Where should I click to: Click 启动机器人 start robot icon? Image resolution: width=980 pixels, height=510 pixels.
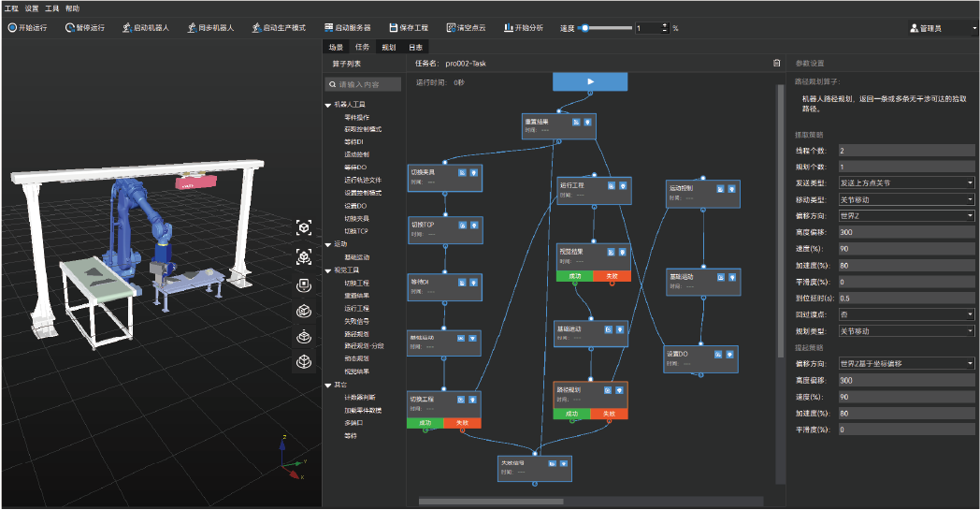(127, 27)
